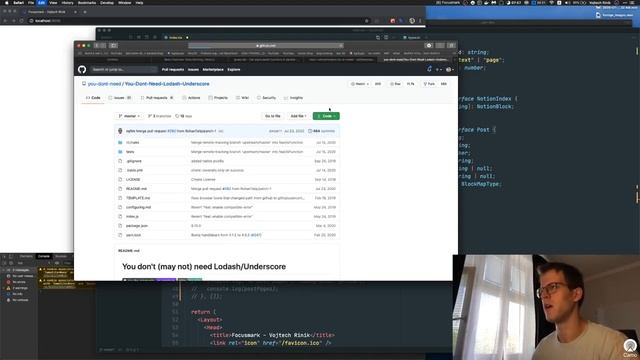Click the tests folder icon

120,152
